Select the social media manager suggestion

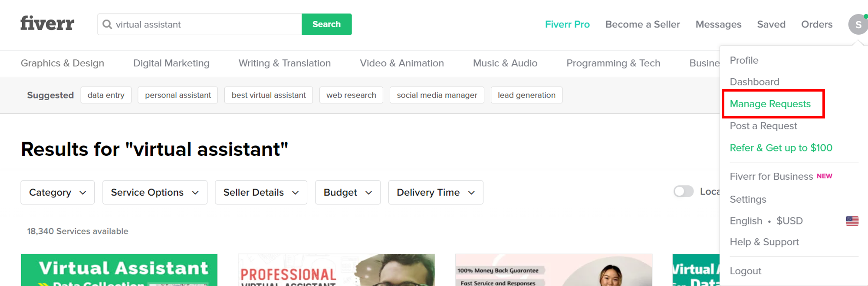point(437,95)
